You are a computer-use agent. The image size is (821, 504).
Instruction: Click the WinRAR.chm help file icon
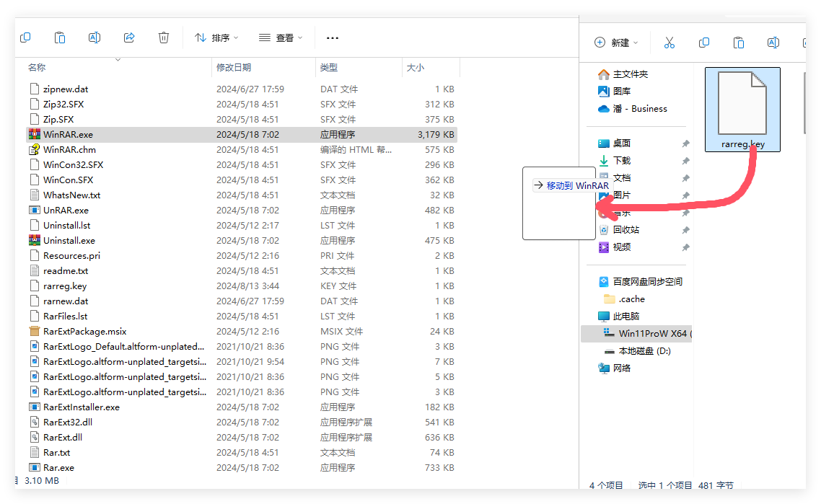click(35, 150)
